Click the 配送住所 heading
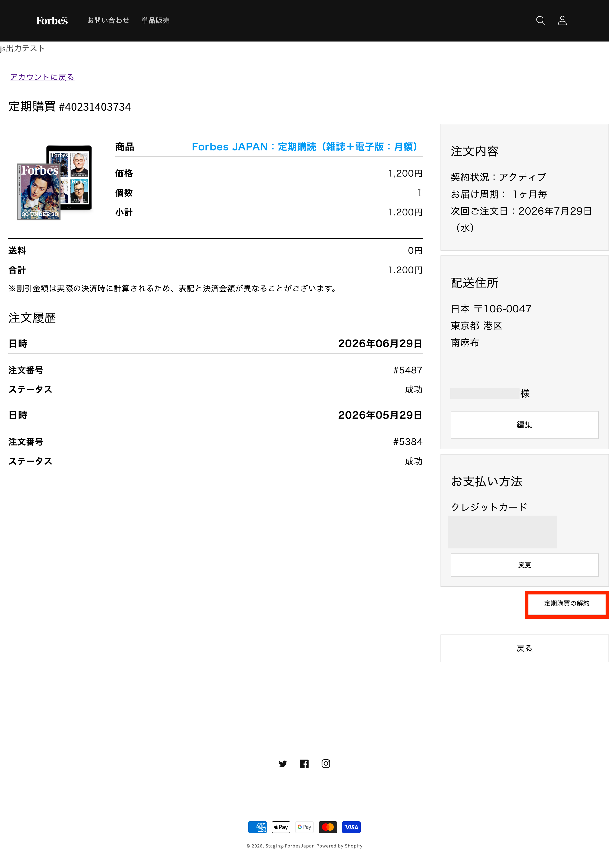 474,283
